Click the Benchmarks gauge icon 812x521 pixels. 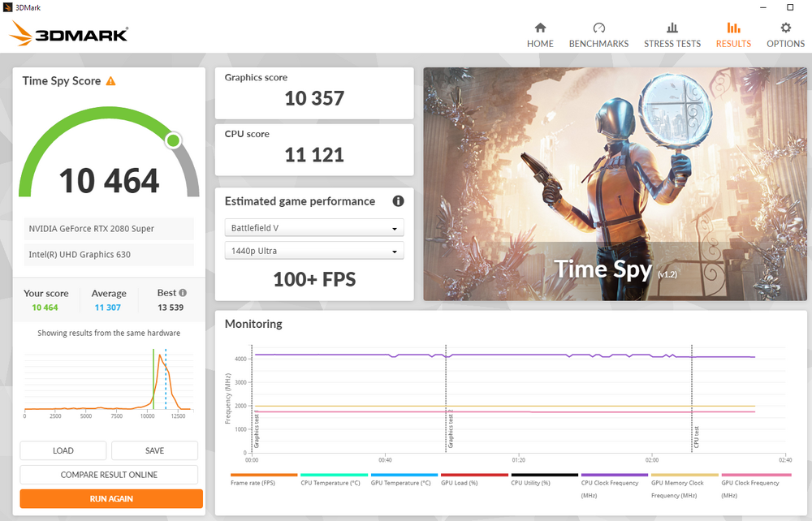coord(598,28)
